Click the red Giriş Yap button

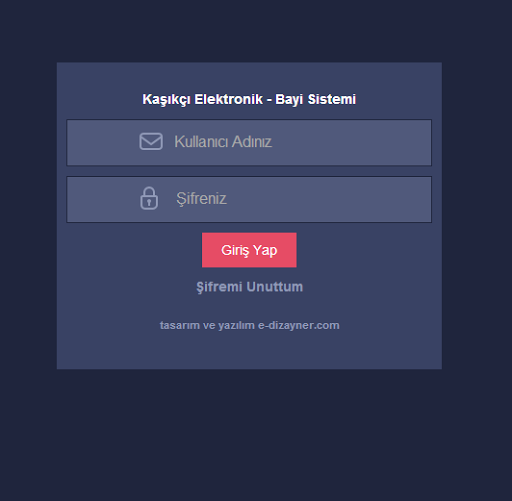[x=249, y=250]
